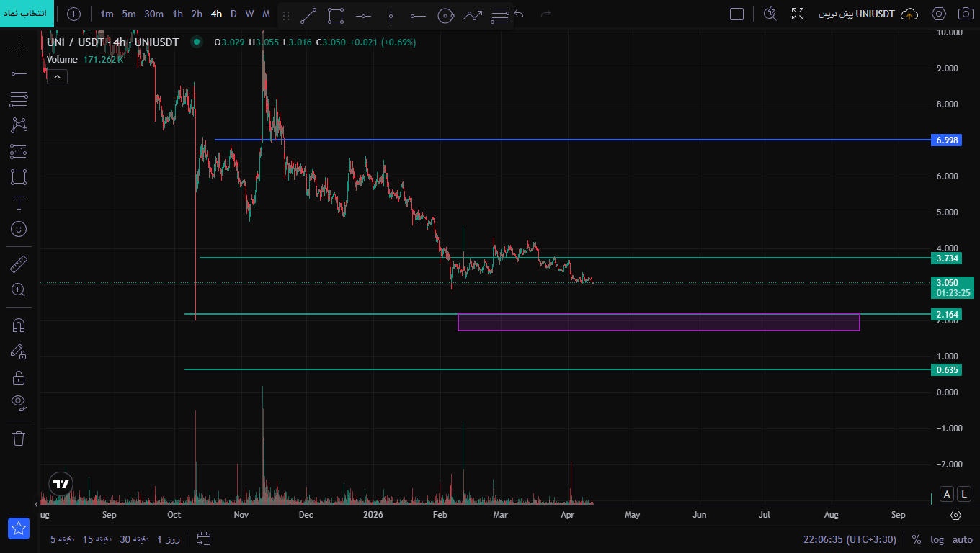
Task: Select the crosshair cursor tool
Action: 19,48
